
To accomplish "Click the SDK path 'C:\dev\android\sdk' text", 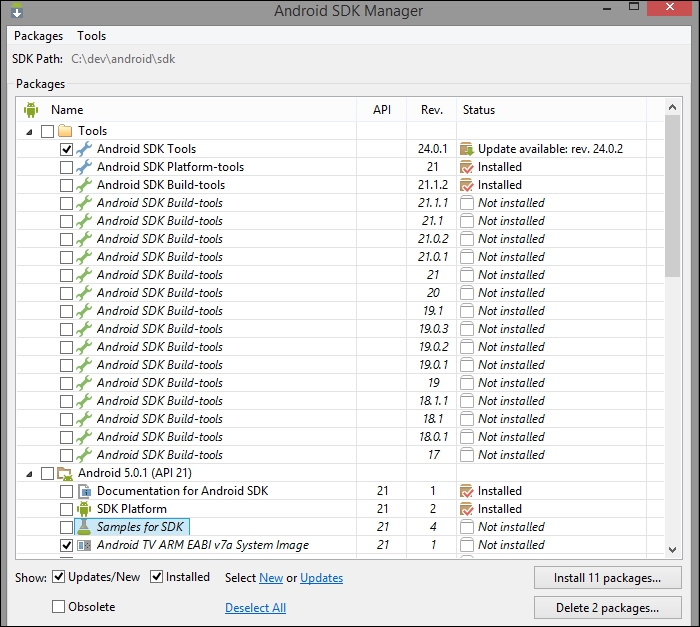I will pyautogui.click(x=123, y=59).
